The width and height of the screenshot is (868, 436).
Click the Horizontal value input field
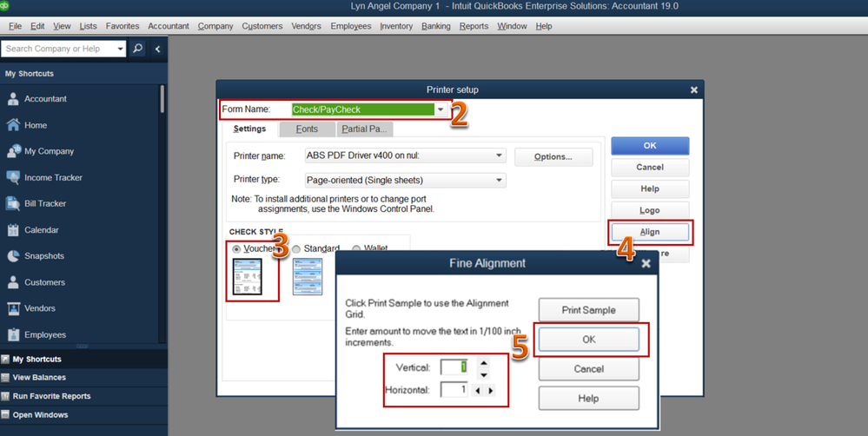[x=454, y=389]
